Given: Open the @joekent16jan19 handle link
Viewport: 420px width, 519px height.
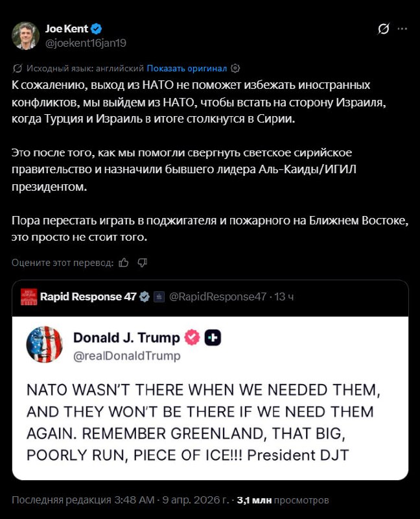Looking at the screenshot, I should click(x=85, y=43).
